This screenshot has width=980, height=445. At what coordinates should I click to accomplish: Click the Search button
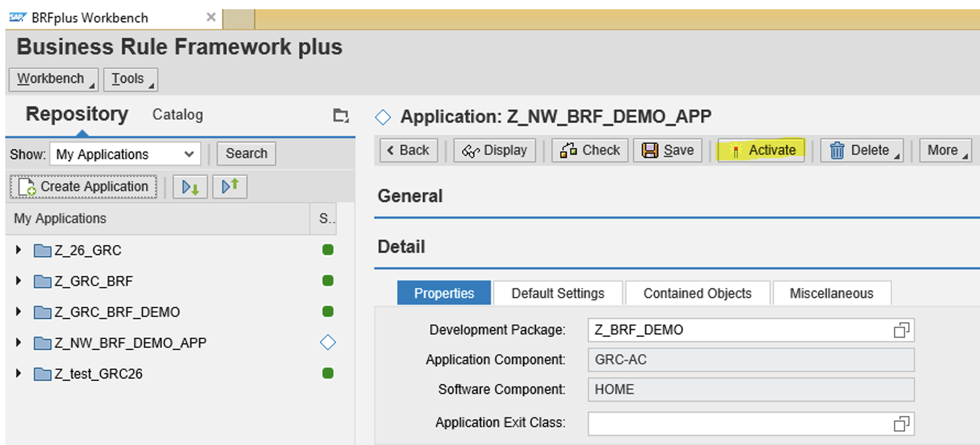(x=247, y=153)
